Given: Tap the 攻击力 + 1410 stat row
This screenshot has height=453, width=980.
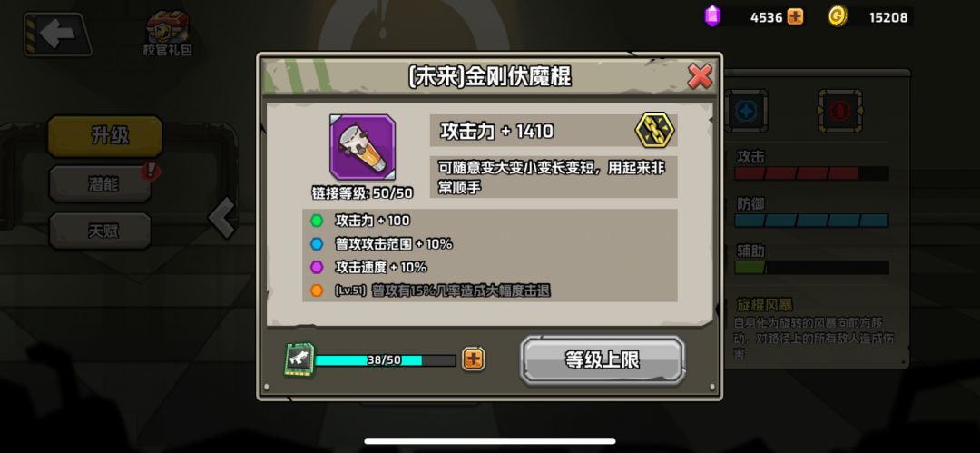Looking at the screenshot, I should pyautogui.click(x=554, y=130).
